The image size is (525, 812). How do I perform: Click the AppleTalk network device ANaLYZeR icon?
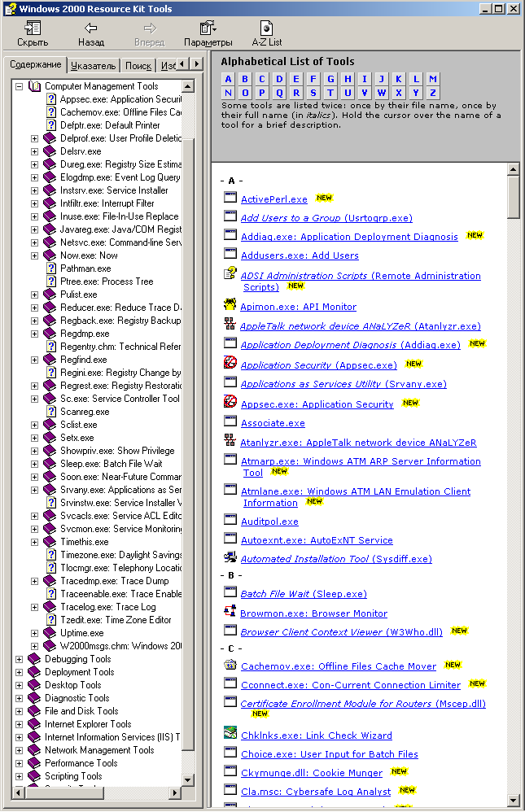pyautogui.click(x=230, y=324)
